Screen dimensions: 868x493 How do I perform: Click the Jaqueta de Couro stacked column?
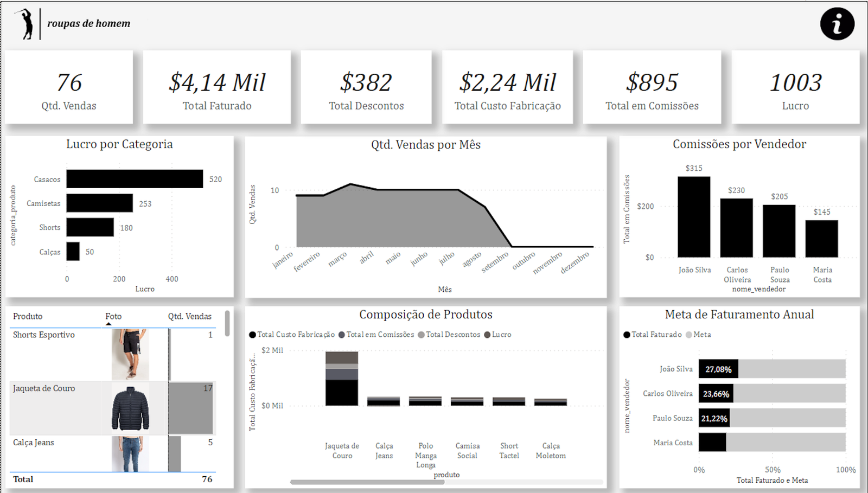342,379
